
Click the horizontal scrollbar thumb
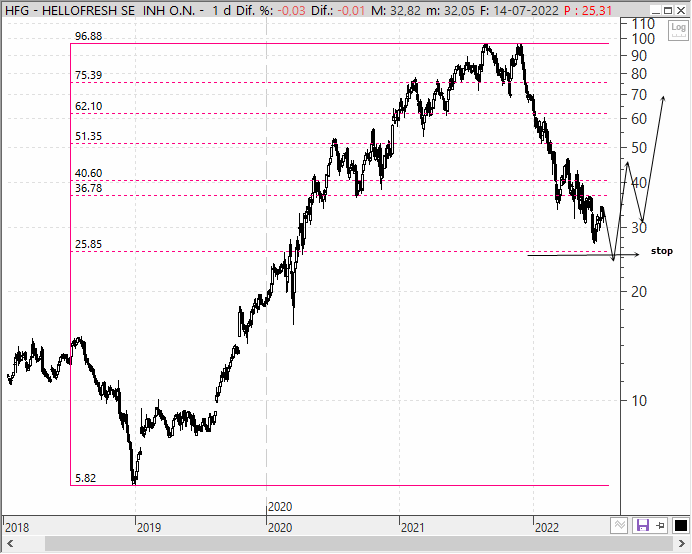coord(361,543)
